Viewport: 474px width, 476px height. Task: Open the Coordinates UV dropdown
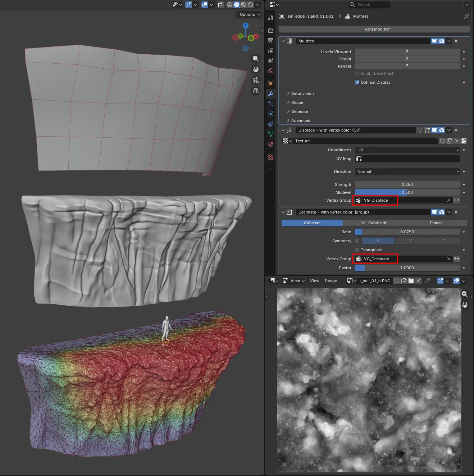407,150
